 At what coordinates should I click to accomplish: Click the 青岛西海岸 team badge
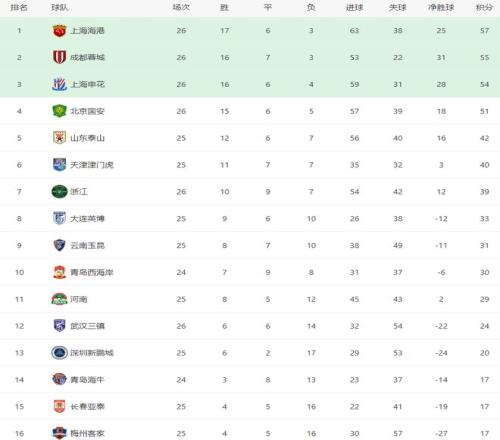pos(59,272)
